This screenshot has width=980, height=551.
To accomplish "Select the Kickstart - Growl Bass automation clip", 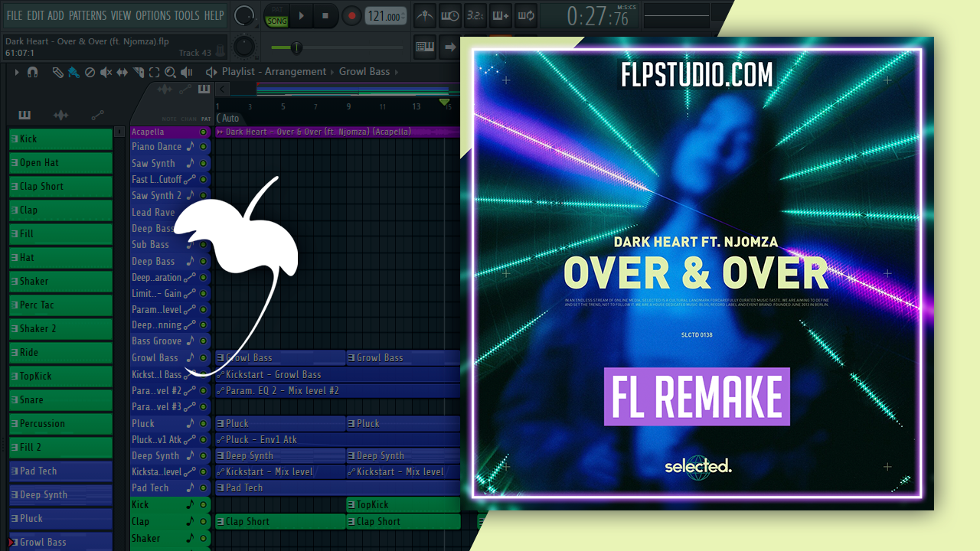I will click(x=338, y=375).
